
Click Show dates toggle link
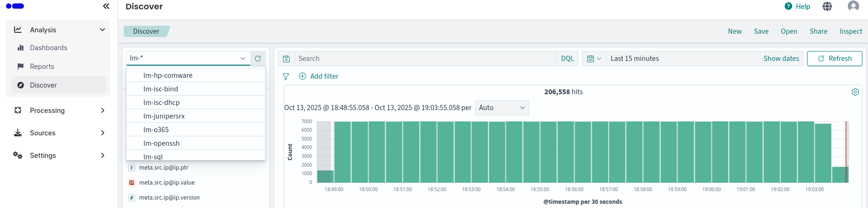pos(781,59)
